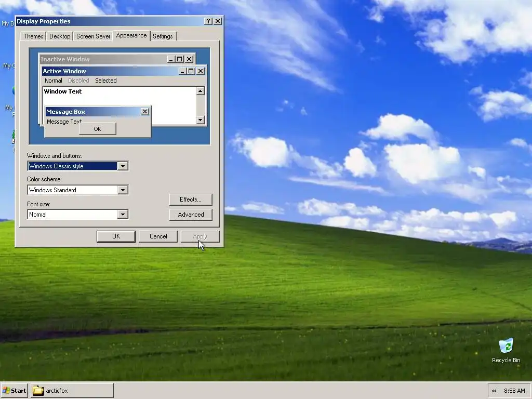Screen dimensions: 532x399
Task: Switch to the Desktop tab
Action: [60, 36]
